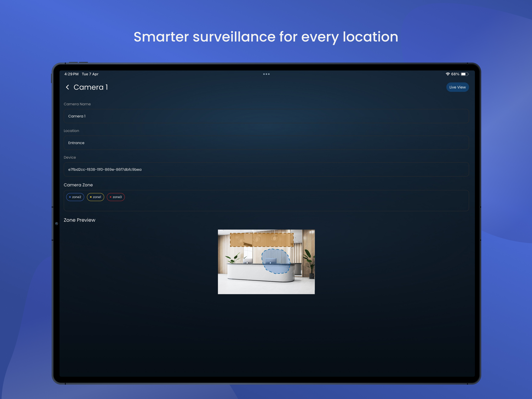This screenshot has width=532, height=399.
Task: Select the zone3 chip
Action: click(x=116, y=197)
